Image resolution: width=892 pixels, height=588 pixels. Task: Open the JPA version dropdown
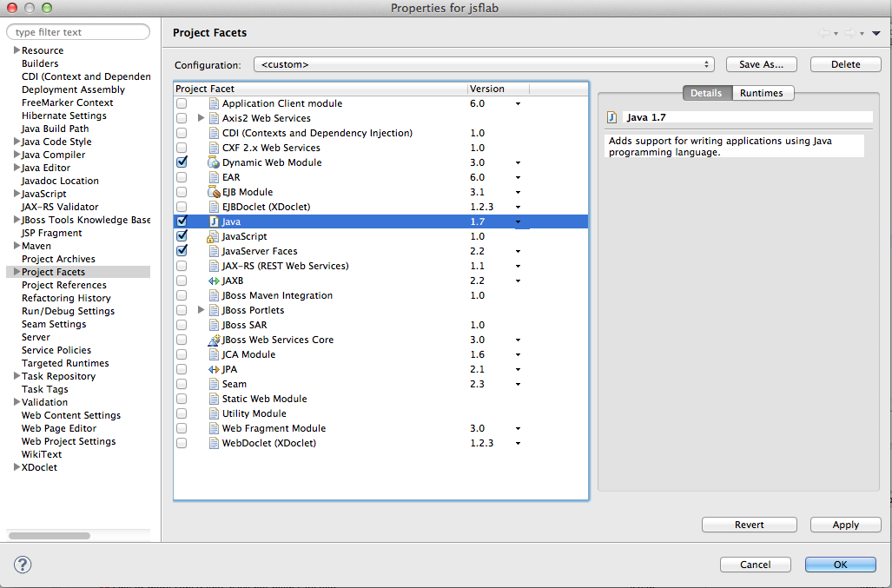(518, 369)
